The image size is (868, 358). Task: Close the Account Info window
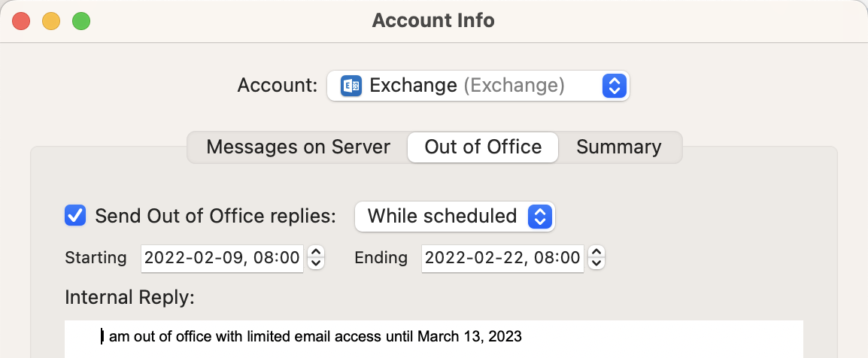(21, 21)
